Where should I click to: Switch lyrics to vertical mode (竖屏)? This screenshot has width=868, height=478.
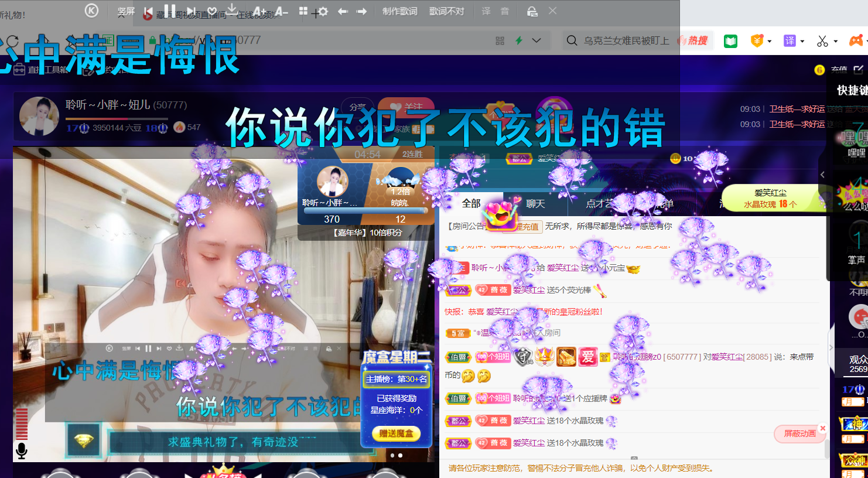126,11
